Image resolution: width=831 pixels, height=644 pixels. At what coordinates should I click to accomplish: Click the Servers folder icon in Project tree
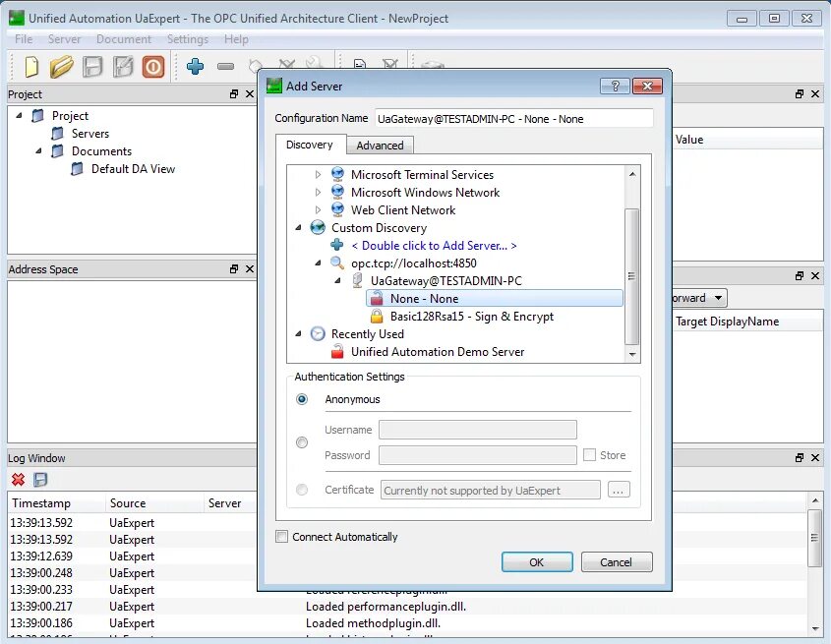(58, 133)
